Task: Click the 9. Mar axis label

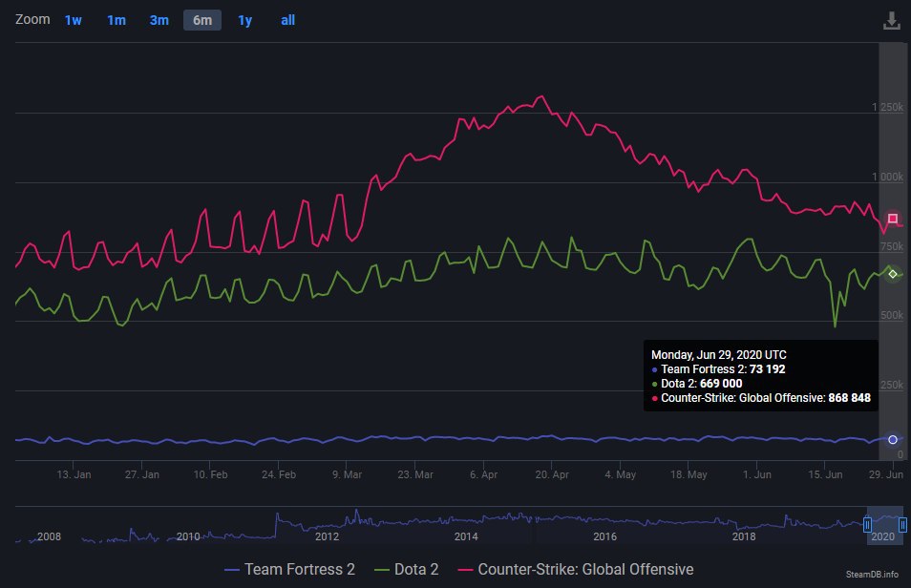Action: pyautogui.click(x=347, y=474)
